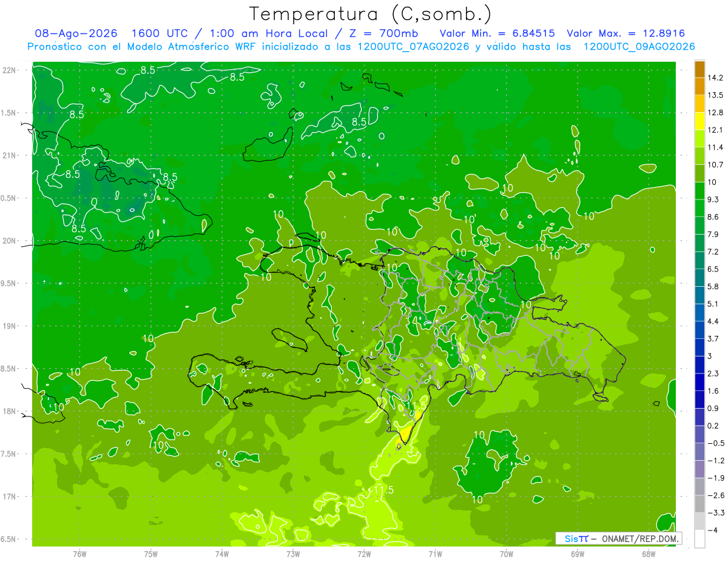
Task: Click the '70W' longitude axis label
Action: click(x=507, y=554)
